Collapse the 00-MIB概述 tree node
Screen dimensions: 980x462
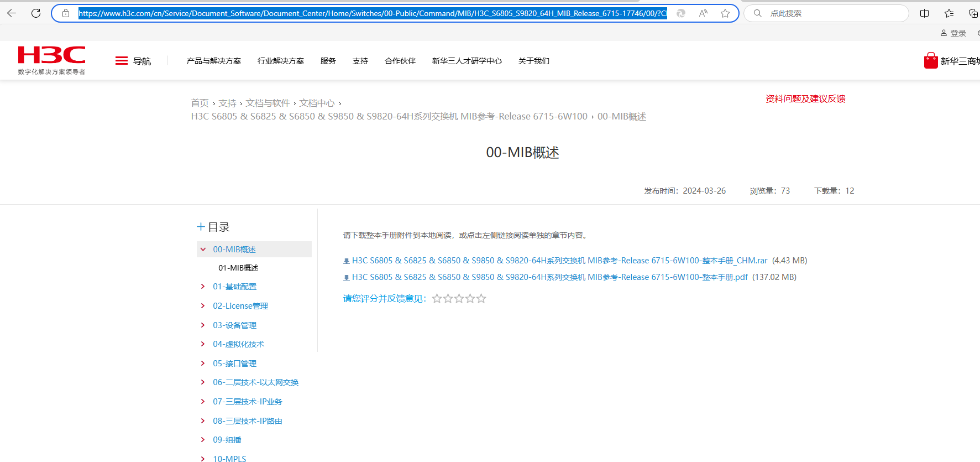203,250
